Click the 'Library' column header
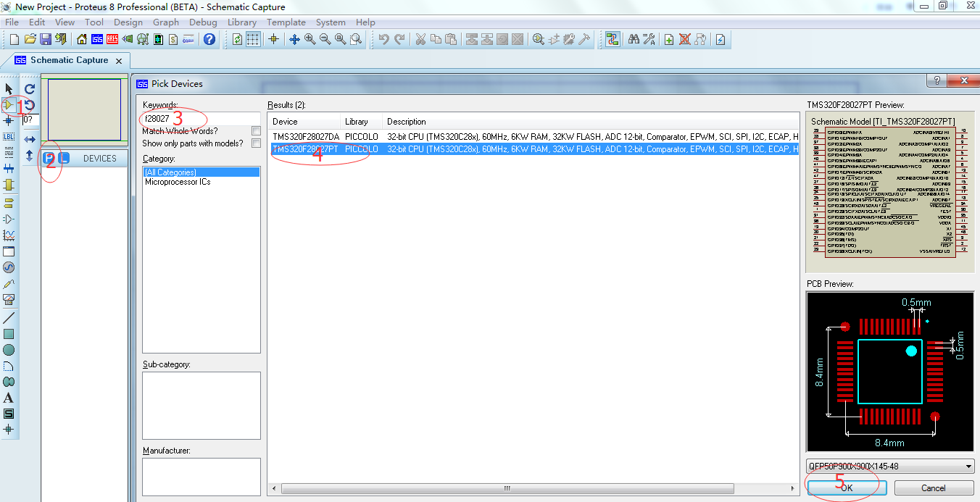The height and width of the screenshot is (502, 980). click(x=362, y=122)
